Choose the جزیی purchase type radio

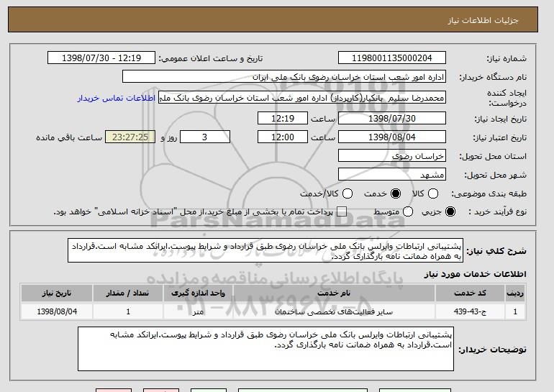click(450, 211)
